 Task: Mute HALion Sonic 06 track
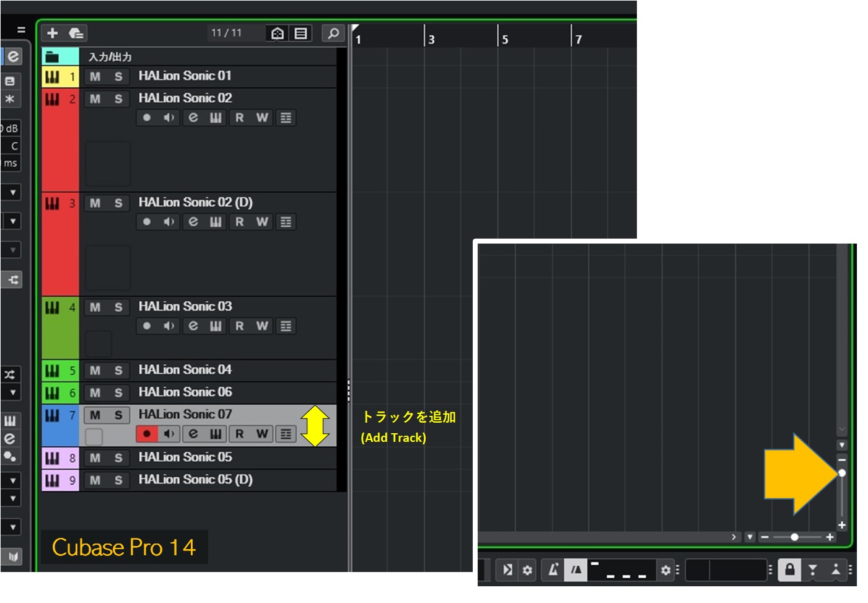95,393
